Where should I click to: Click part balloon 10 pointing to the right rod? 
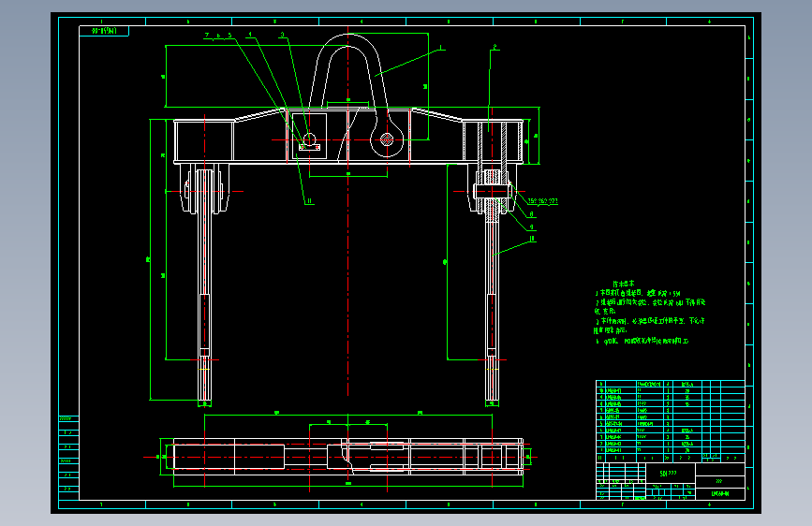(x=532, y=239)
